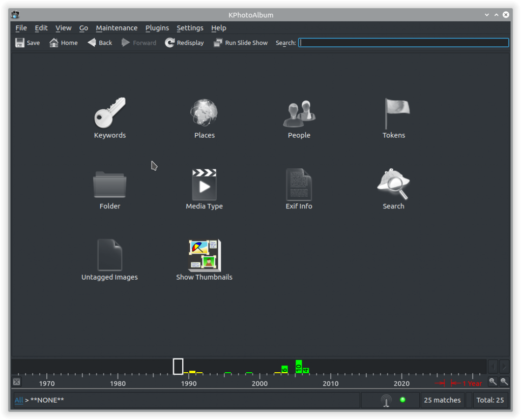This screenshot has height=420, width=521.
Task: Show Thumbnails of all images
Action: point(204,254)
